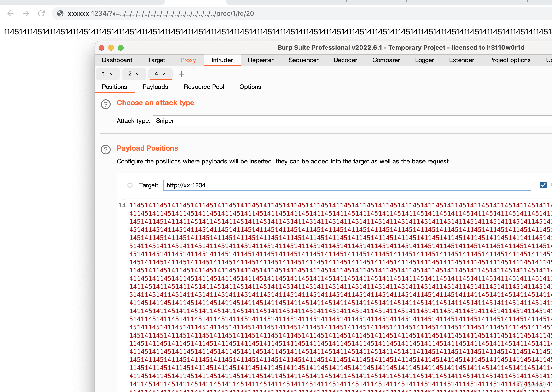Close Intruder tab 4
552x392 pixels.
164,74
